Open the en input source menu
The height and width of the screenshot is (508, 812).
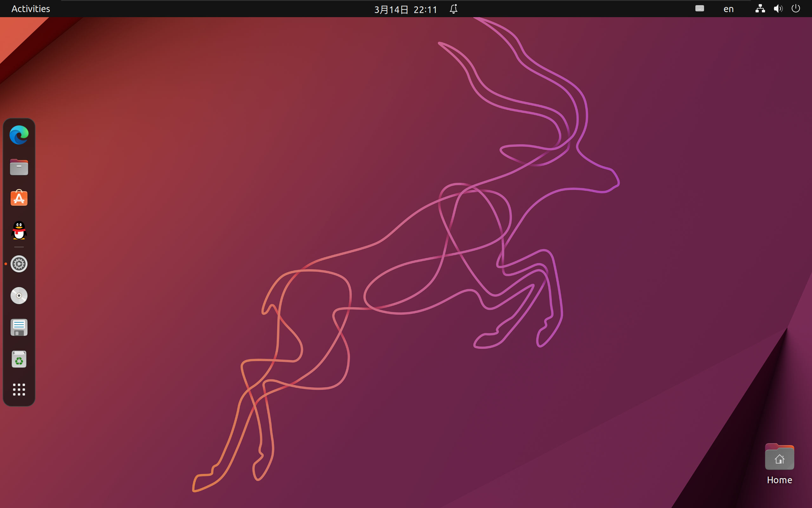click(729, 9)
